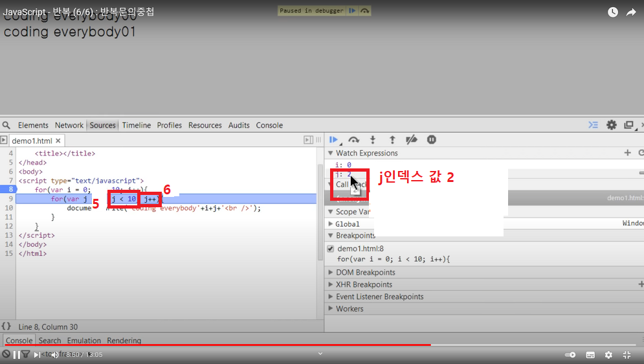Close the demo1.html file tab
Viewport: 644px width, 364px height.
(58, 141)
